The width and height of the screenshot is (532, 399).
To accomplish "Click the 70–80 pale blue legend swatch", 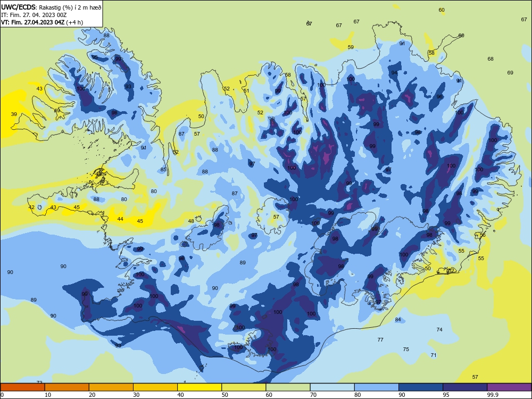I will 332,387.
